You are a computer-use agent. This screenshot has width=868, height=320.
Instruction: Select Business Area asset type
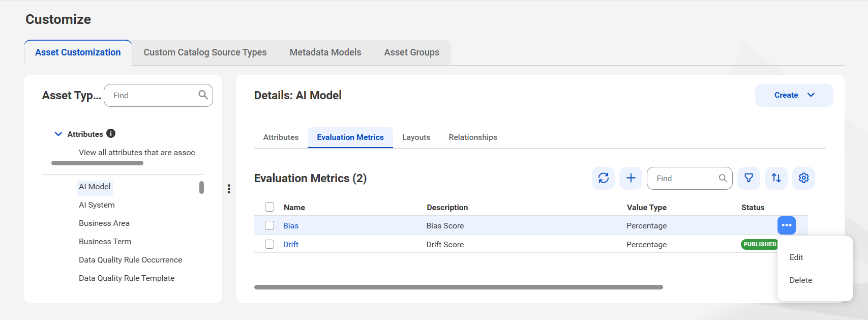point(104,223)
